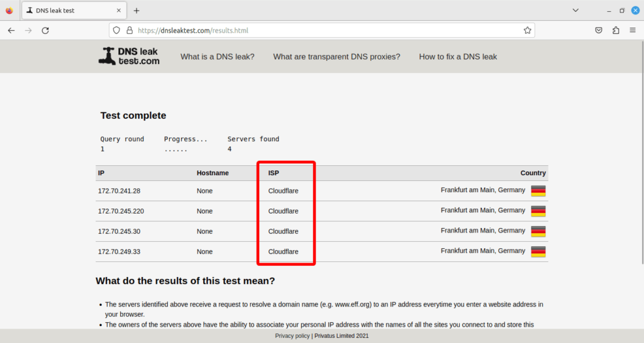
Task: Bookmark this page with the star icon
Action: tap(528, 30)
